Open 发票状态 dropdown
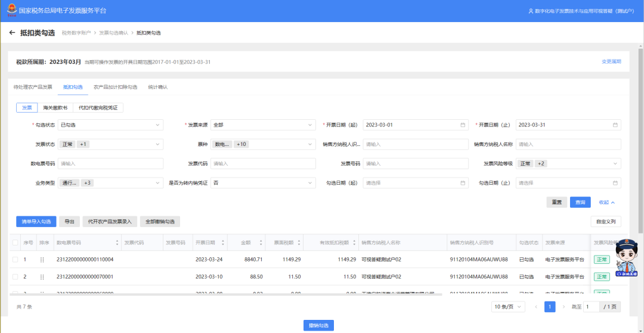The image size is (644, 333). (110, 144)
